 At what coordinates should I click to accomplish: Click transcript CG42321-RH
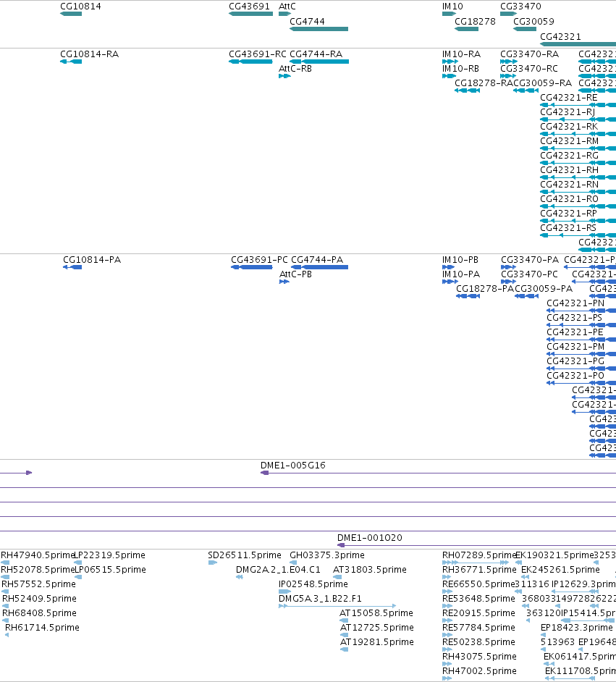coord(569,170)
